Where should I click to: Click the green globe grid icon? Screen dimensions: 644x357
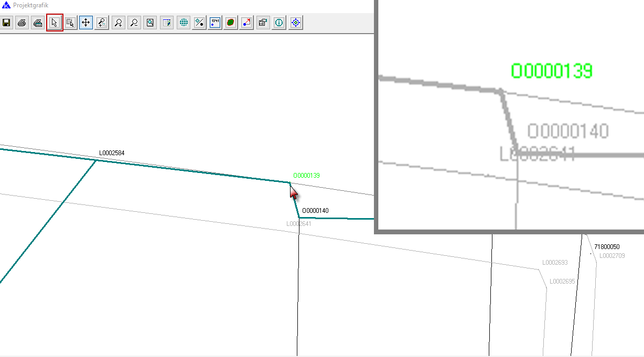[x=183, y=23]
